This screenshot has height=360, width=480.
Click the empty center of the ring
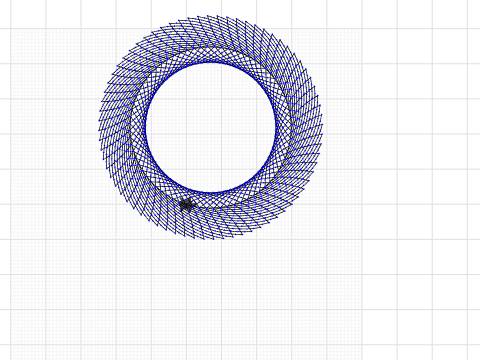point(211,127)
